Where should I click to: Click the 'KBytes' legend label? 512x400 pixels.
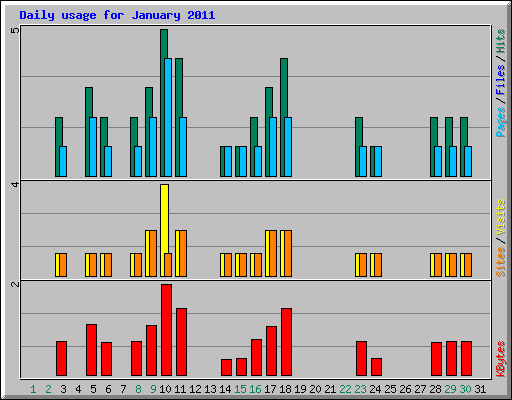(x=500, y=359)
